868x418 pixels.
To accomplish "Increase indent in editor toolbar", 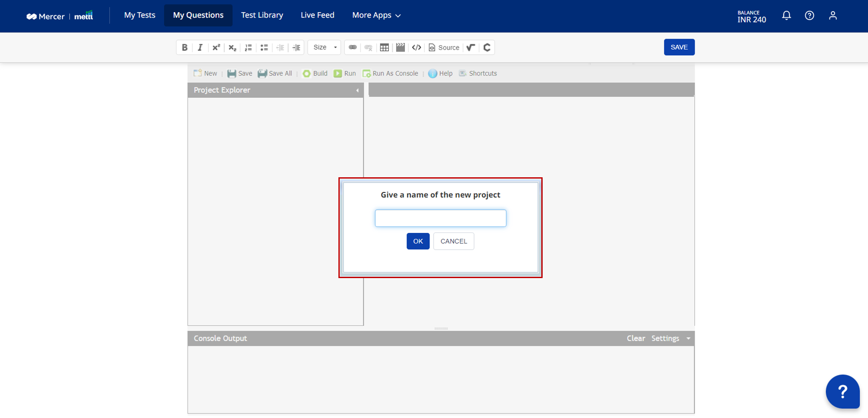I will 296,47.
